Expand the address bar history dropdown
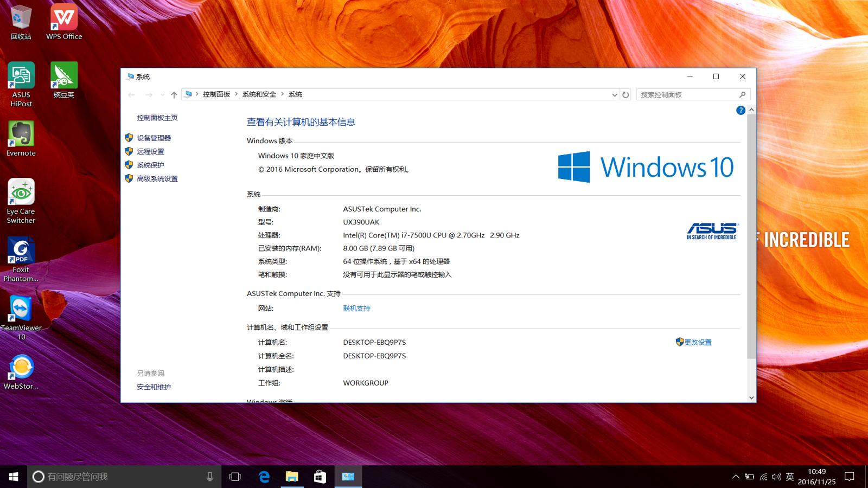 tap(614, 95)
